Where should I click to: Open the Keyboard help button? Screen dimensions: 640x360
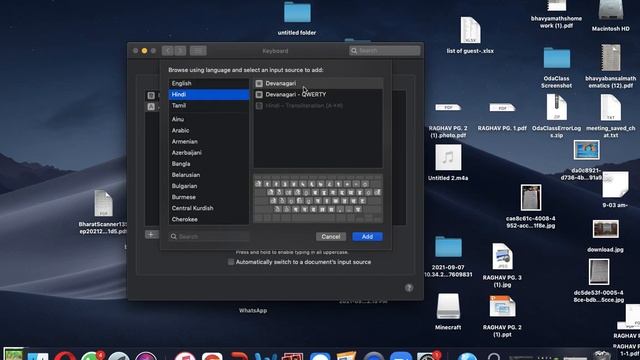409,288
